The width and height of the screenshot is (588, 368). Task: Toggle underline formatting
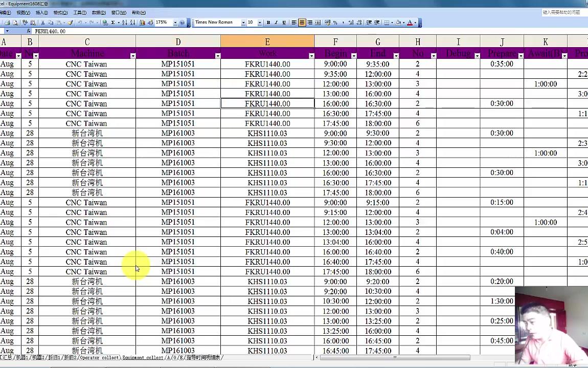(284, 23)
